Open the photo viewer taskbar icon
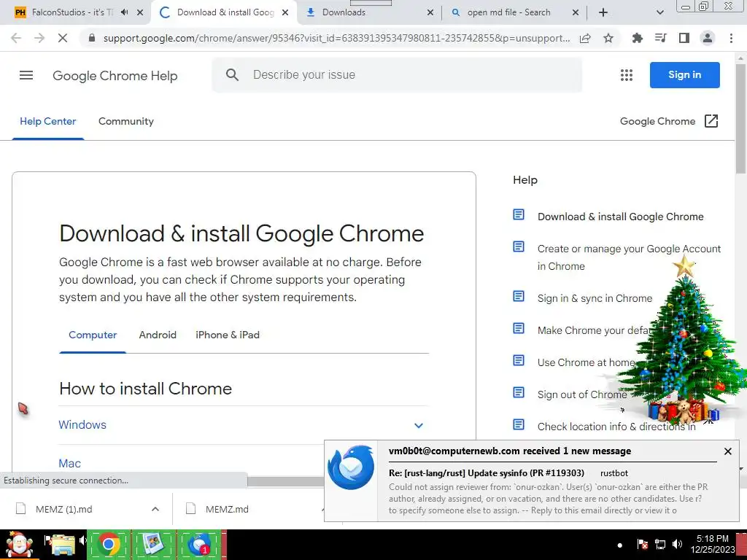Screen dimensions: 747x560 coord(153,544)
